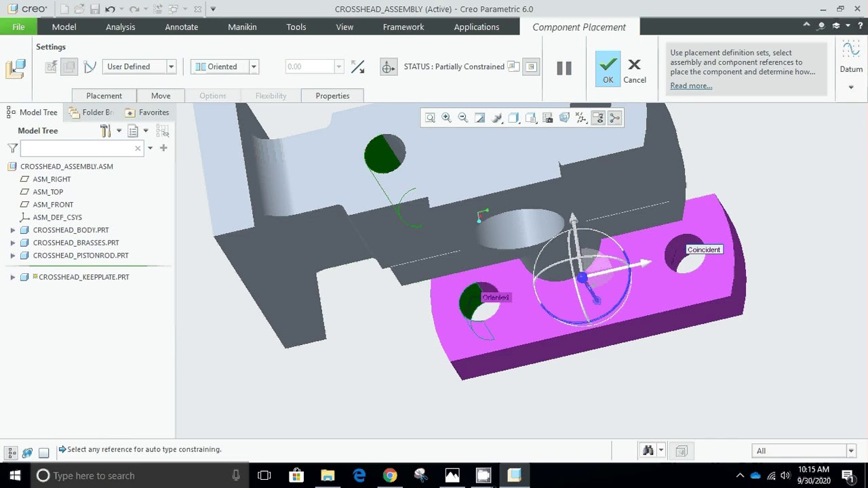This screenshot has height=488, width=868.
Task: Click the Component Placement assemble icon at ribbon left
Action: tap(16, 68)
